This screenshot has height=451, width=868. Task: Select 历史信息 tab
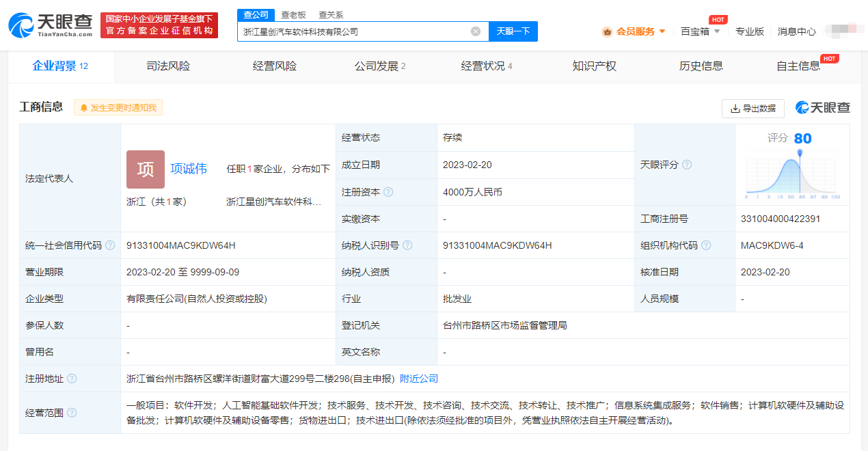click(701, 66)
